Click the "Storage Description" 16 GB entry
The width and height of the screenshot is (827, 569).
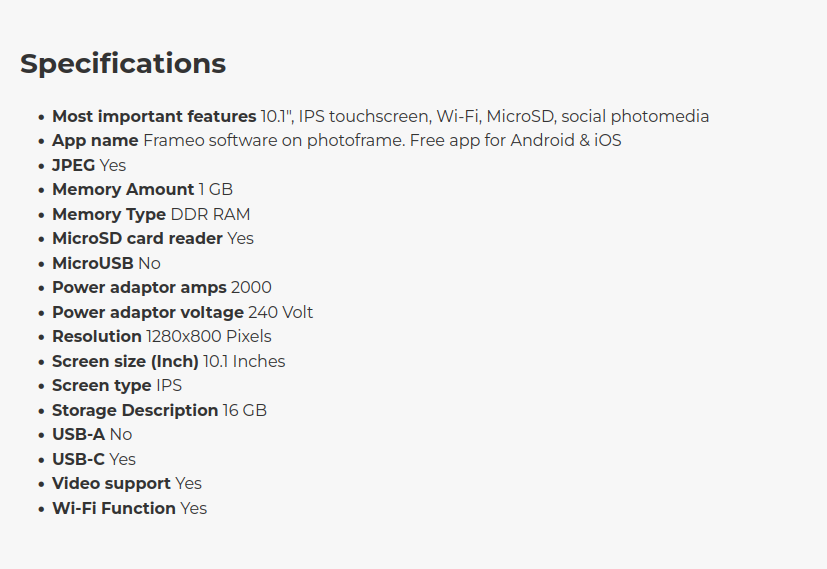point(159,410)
